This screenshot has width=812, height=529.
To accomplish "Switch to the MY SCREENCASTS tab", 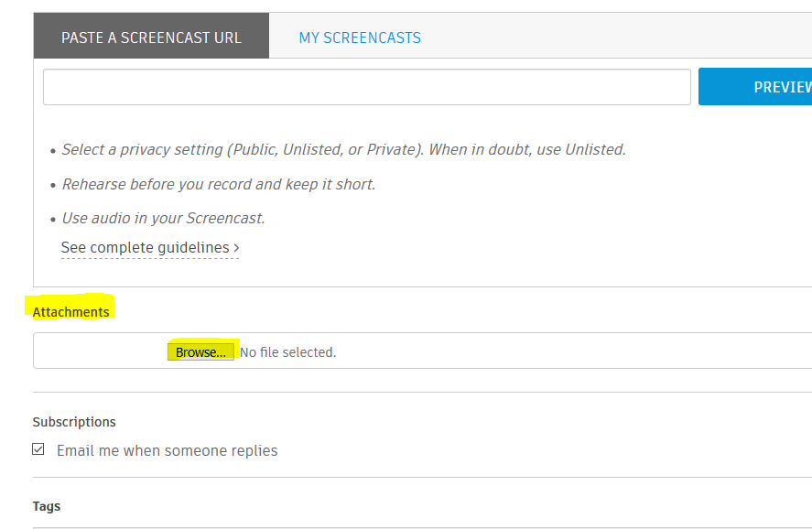I will click(x=359, y=37).
